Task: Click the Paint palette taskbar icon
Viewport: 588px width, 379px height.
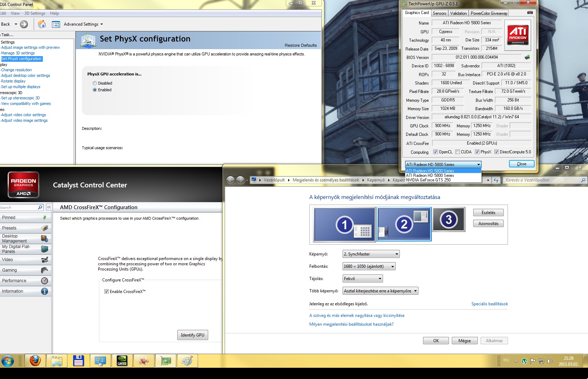Action: coord(187,360)
